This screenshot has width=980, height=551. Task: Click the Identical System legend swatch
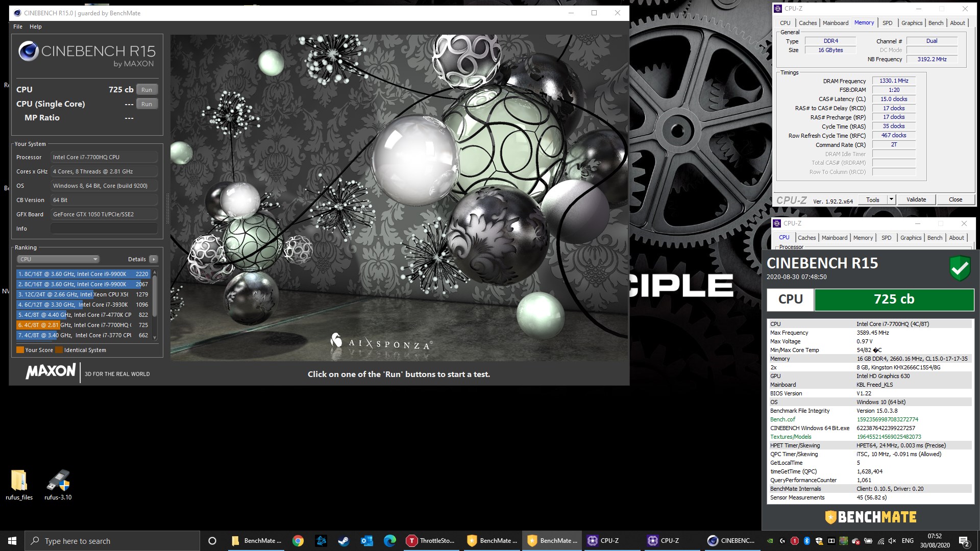pos(59,350)
